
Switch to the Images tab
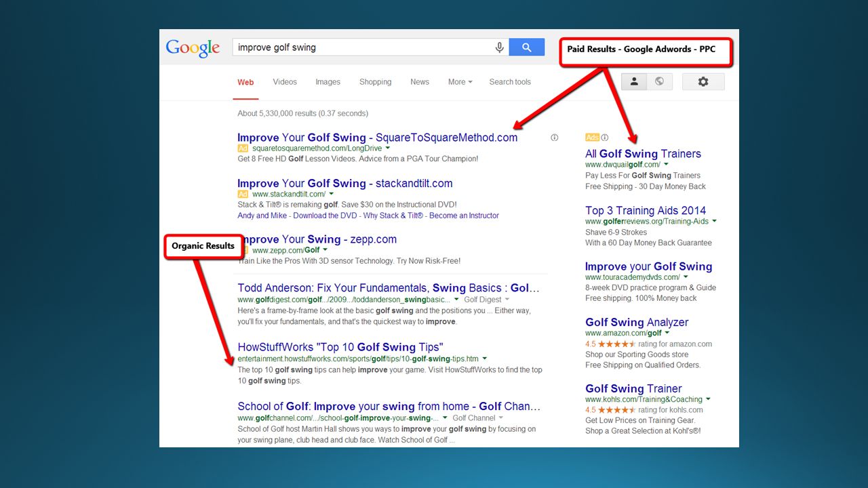coord(328,82)
